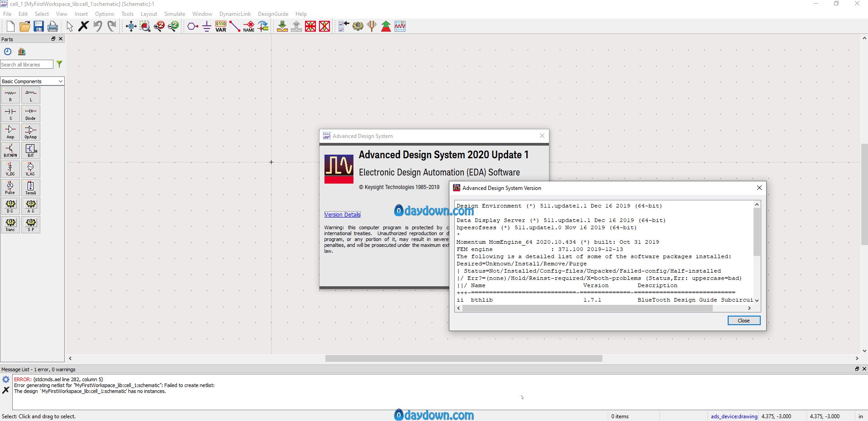Place a resistor R from Parts palette
Image resolution: width=868 pixels, height=421 pixels.
(x=10, y=95)
